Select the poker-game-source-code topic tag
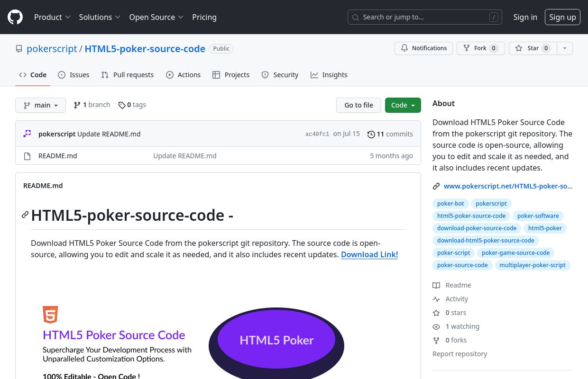 (516, 253)
